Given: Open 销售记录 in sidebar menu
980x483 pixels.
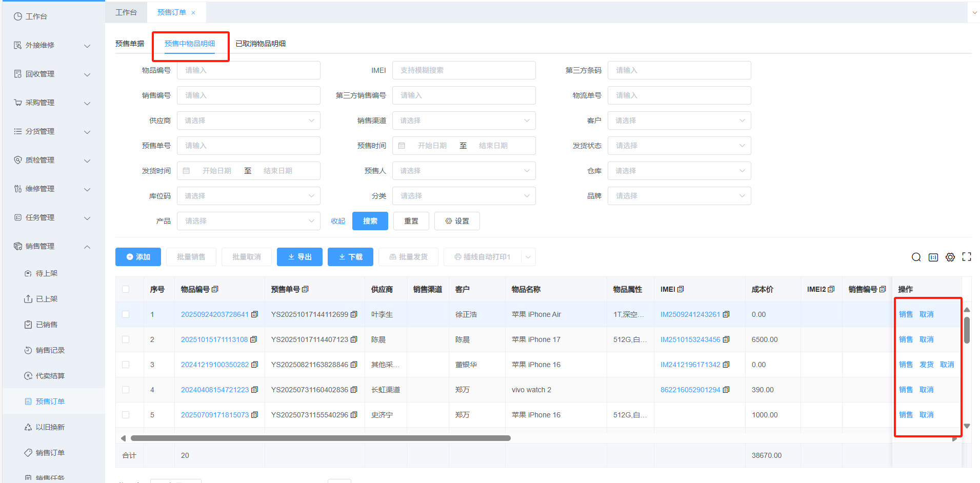Looking at the screenshot, I should [x=50, y=350].
